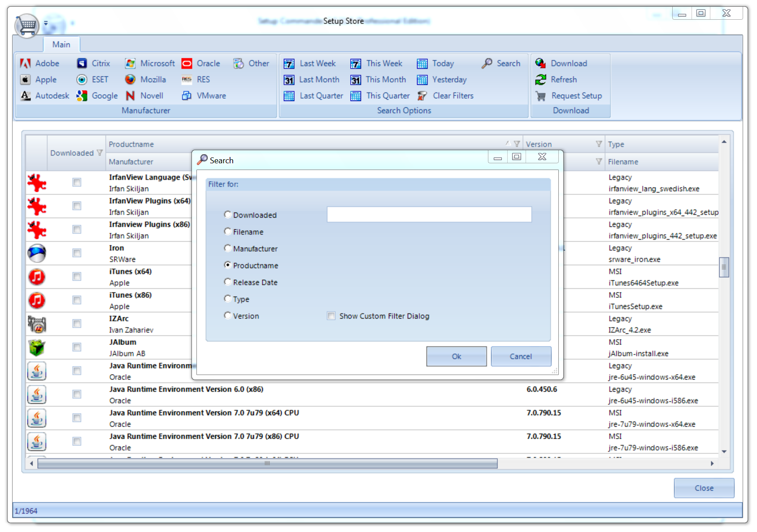Click the Close button of Setup Store
This screenshot has width=757, height=532.
point(704,488)
